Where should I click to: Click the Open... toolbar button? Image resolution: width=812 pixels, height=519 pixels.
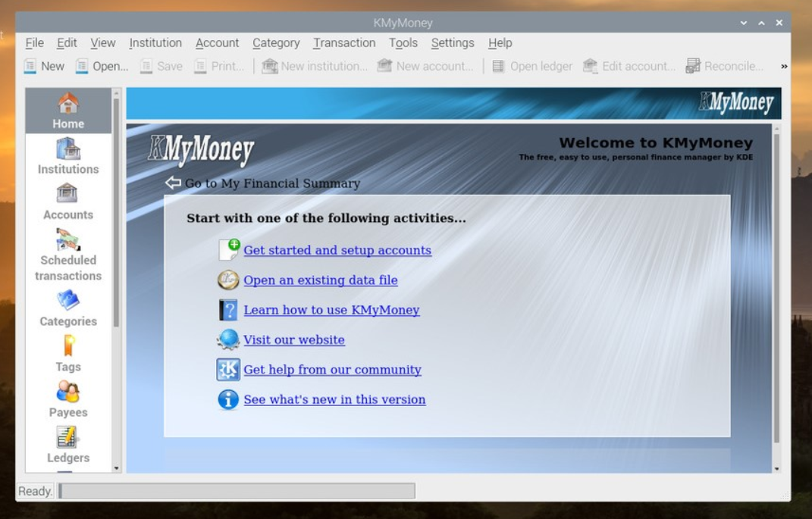tap(102, 66)
